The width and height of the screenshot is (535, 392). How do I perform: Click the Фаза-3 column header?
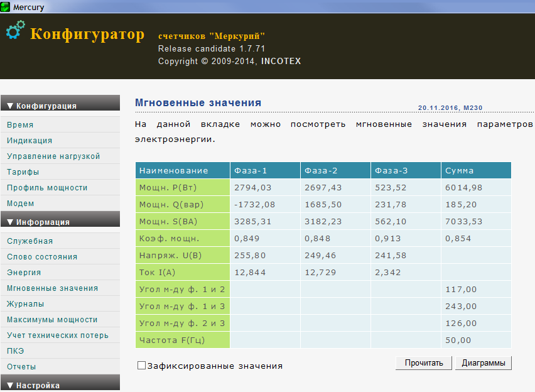tap(406, 170)
